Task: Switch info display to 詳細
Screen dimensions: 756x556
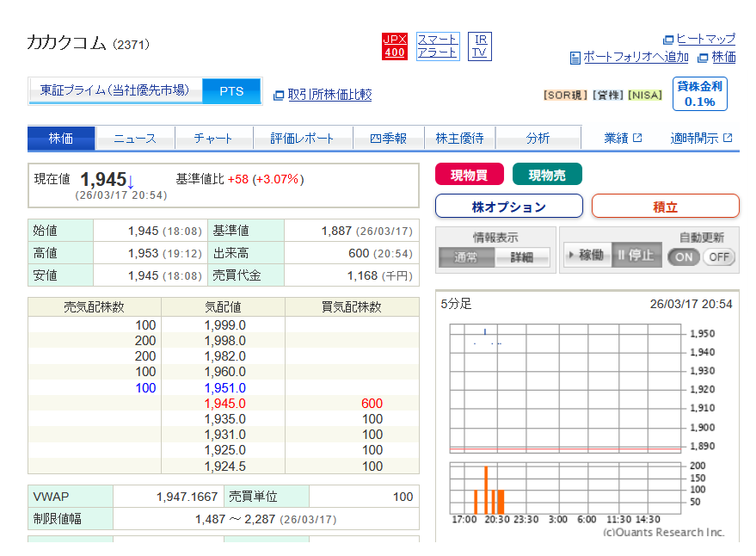Action: pyautogui.click(x=521, y=256)
